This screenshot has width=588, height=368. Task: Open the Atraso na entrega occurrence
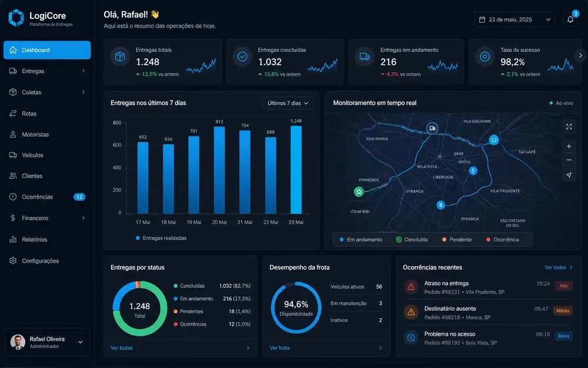coord(488,287)
